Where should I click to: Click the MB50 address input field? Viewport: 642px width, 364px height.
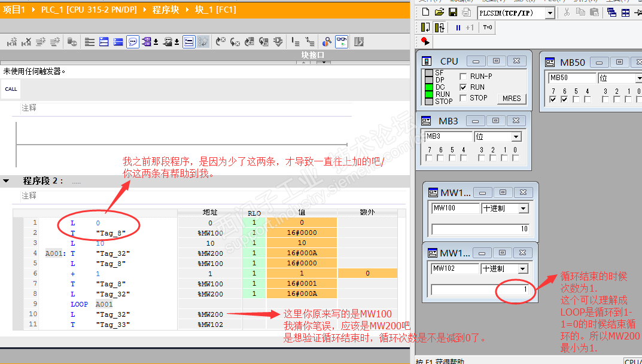[571, 78]
